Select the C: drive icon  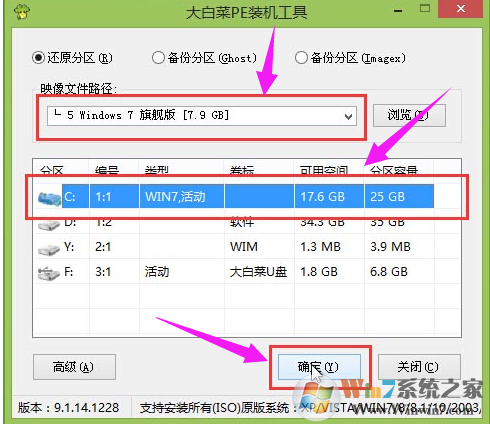pyautogui.click(x=50, y=198)
